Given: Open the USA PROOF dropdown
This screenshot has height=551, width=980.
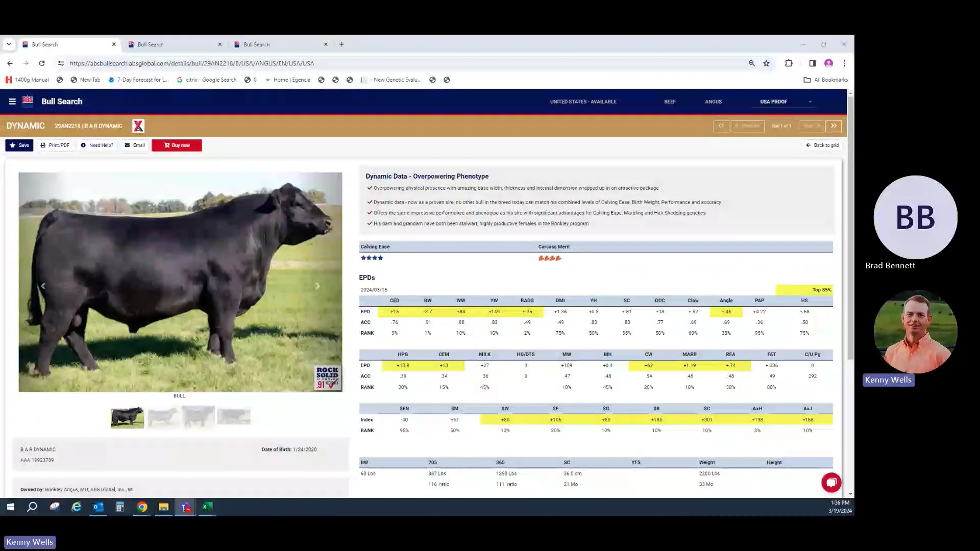Looking at the screenshot, I should pyautogui.click(x=782, y=102).
